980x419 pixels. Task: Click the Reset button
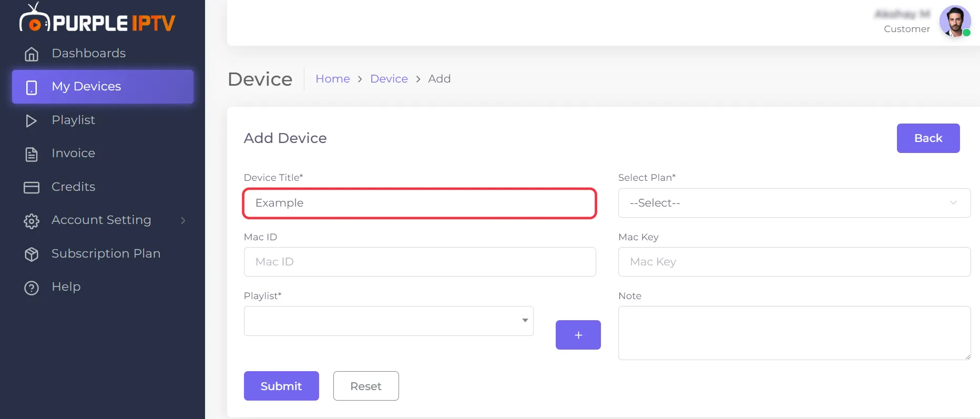tap(366, 386)
